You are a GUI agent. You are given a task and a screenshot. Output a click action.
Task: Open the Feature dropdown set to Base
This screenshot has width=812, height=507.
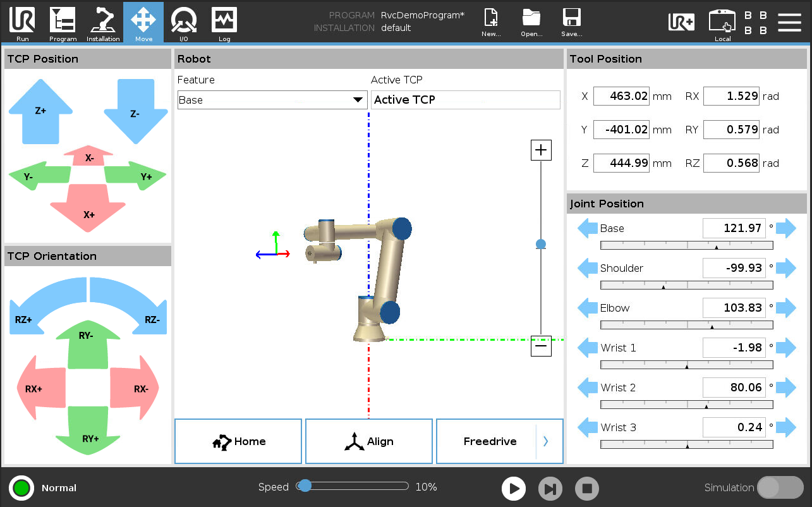[x=272, y=100]
